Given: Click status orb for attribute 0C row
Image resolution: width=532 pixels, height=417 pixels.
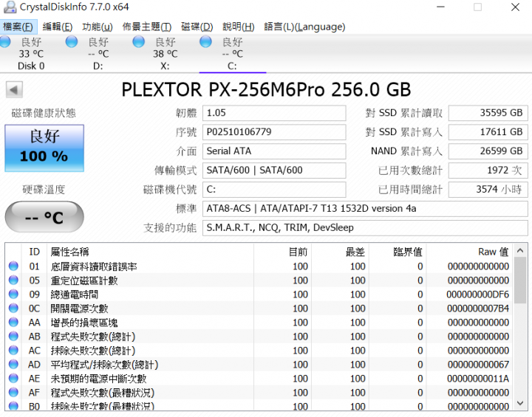Looking at the screenshot, I should coord(13,309).
